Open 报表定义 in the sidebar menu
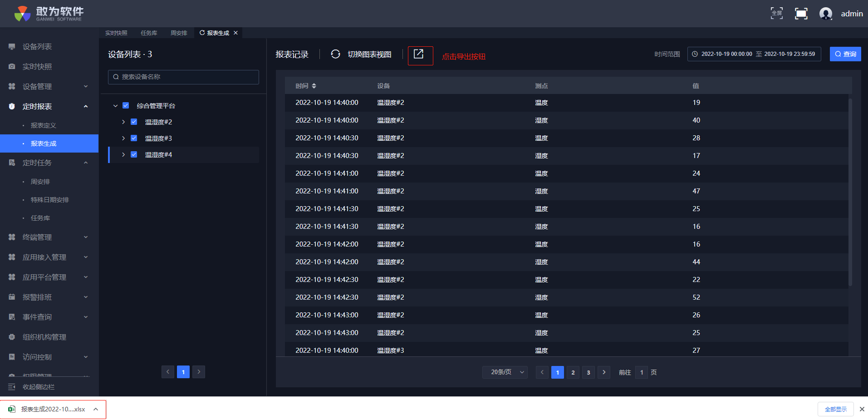 click(44, 125)
